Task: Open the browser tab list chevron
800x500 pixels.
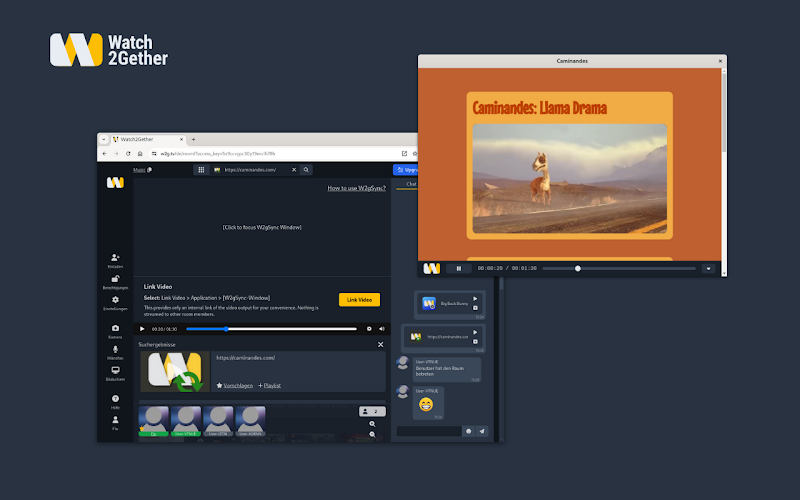Action: pyautogui.click(x=105, y=139)
